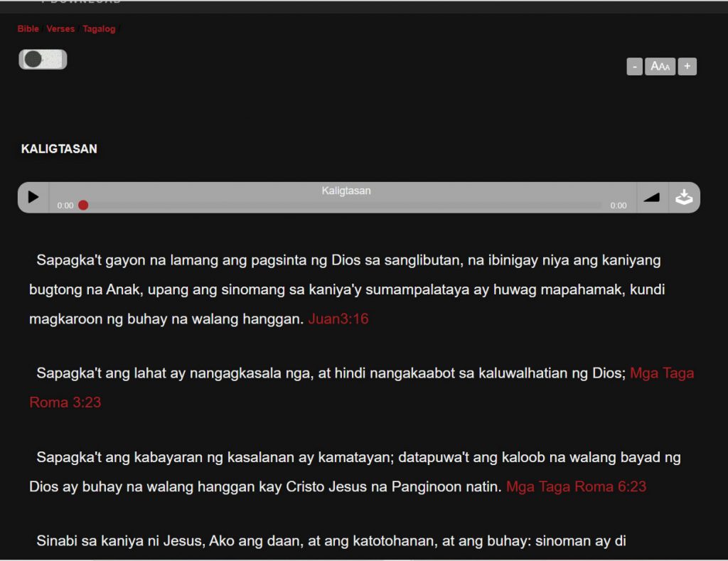Play the Kaligtasan audio track

[33, 198]
